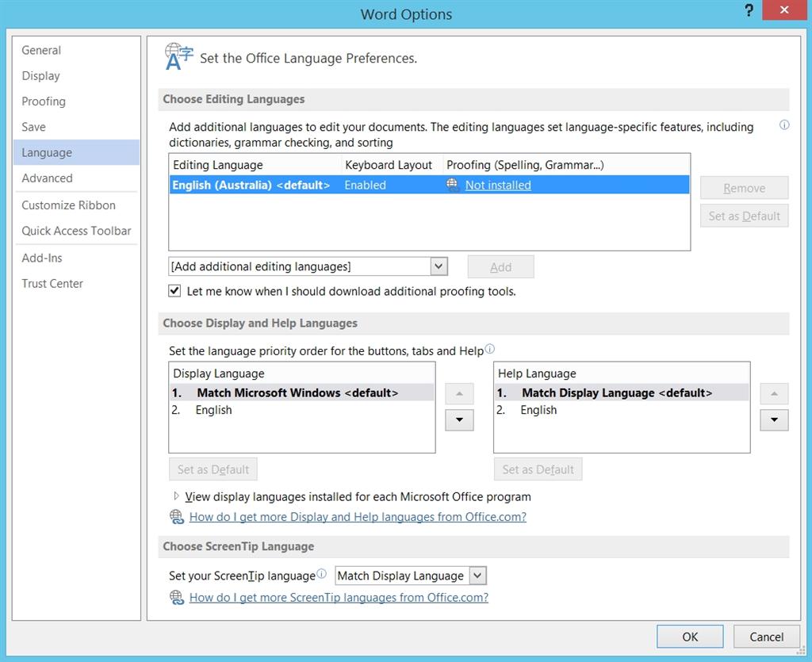Select Match Display Language in Help list

pyautogui.click(x=622, y=393)
